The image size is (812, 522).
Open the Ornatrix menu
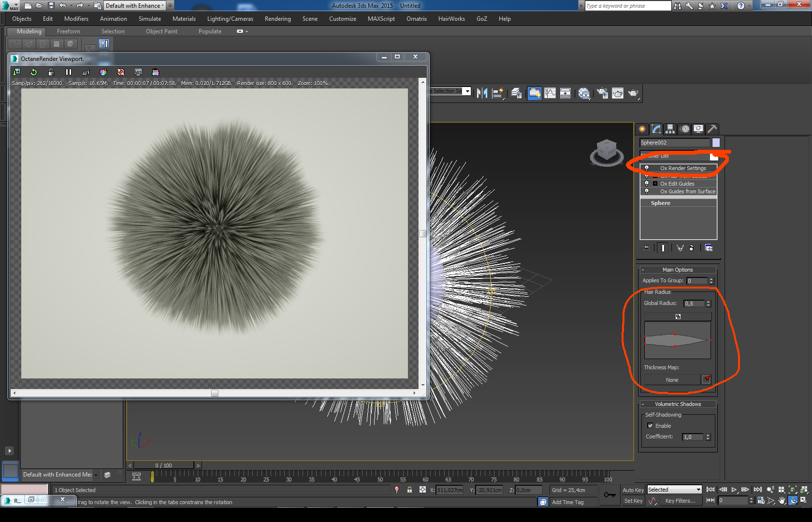coord(416,19)
